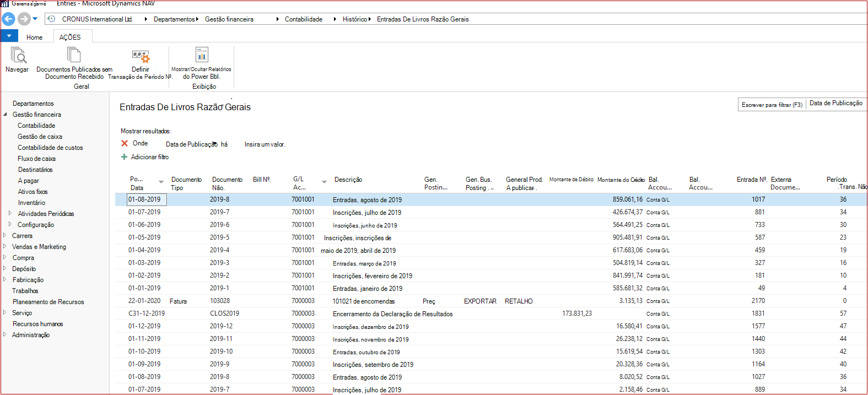
Task: Click the Insira um valor filter field
Action: pos(265,144)
